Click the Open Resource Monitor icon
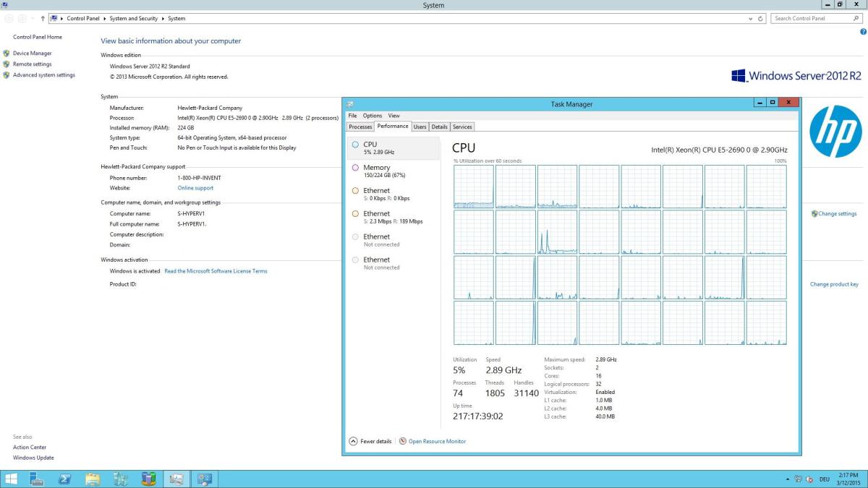The height and width of the screenshot is (488, 868). [x=403, y=441]
